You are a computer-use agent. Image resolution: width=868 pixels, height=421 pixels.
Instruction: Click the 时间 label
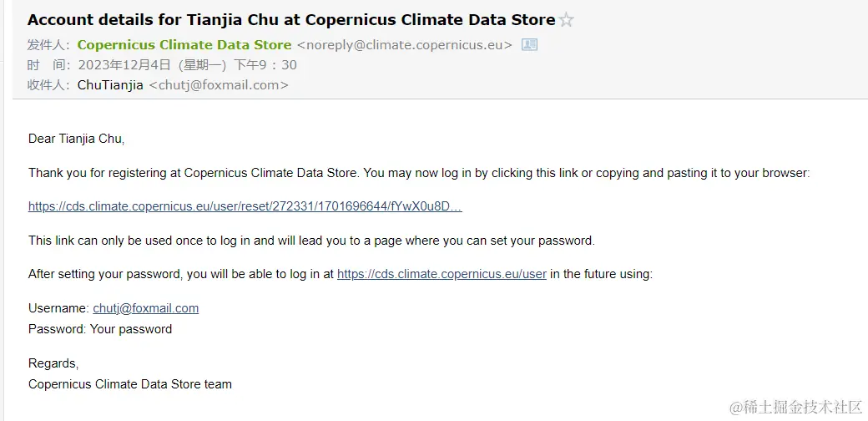click(x=48, y=65)
